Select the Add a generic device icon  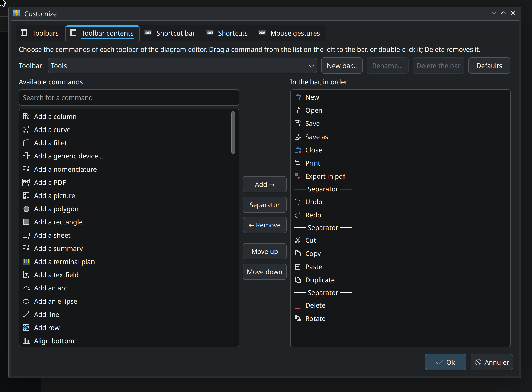coord(26,156)
